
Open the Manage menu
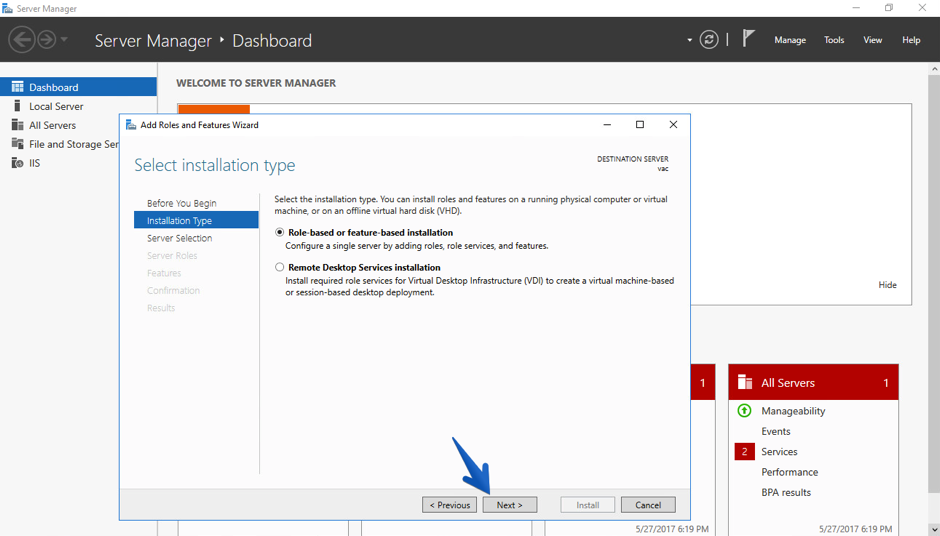tap(790, 40)
